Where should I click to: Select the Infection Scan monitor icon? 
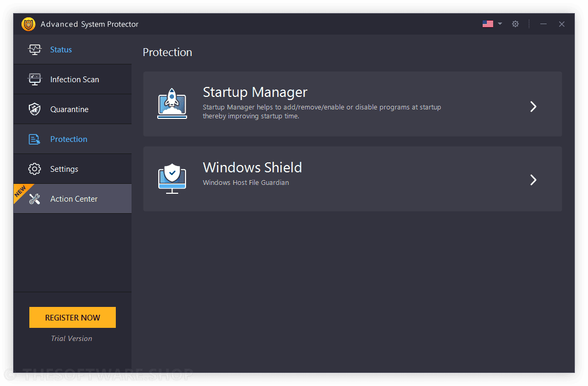coord(35,80)
